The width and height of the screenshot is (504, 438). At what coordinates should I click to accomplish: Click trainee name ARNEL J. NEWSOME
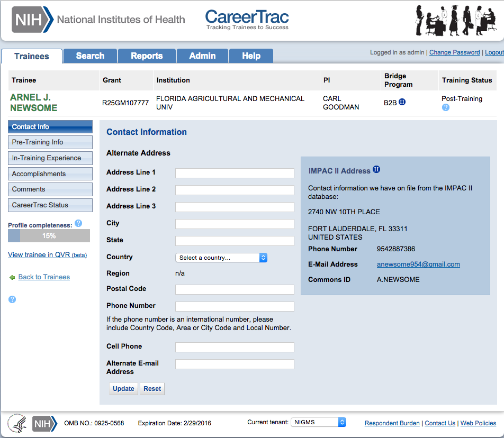click(33, 103)
